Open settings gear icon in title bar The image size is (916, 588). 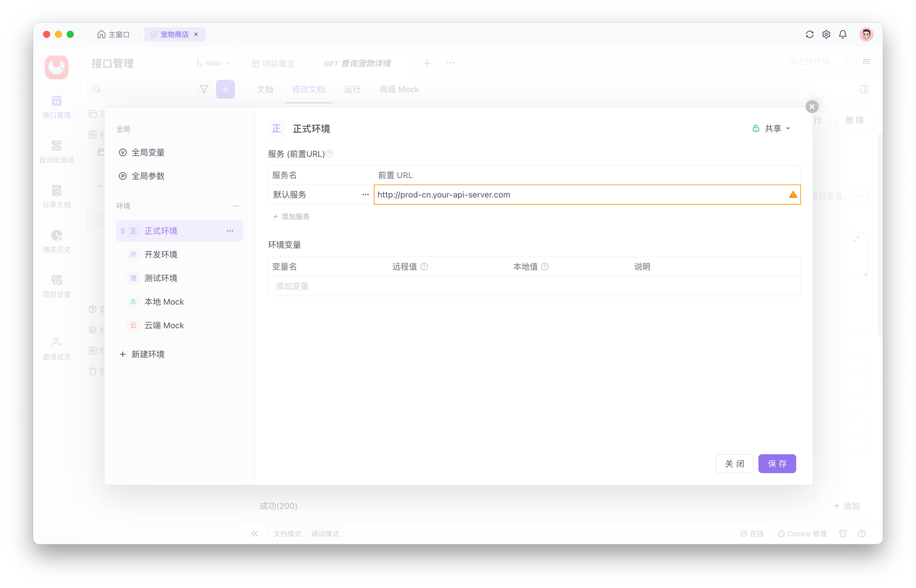(x=826, y=34)
